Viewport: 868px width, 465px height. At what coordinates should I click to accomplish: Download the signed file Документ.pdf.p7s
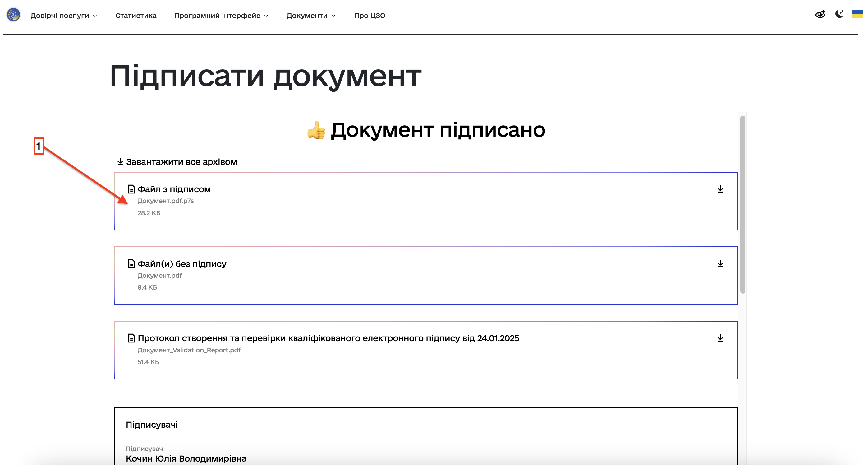720,189
